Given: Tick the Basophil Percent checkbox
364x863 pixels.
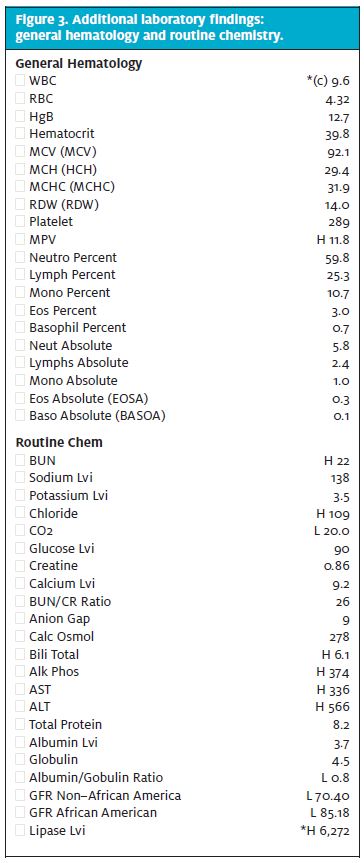Looking at the screenshot, I should [20, 327].
